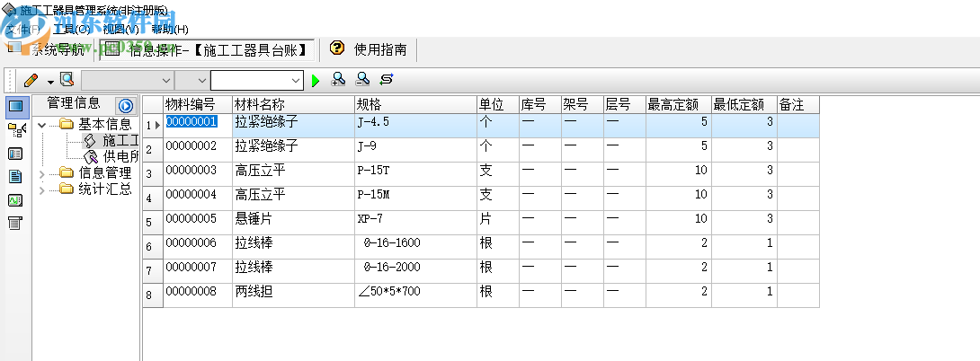Collapse the 基本信息 tree node
The height and width of the screenshot is (361, 980).
(x=42, y=124)
